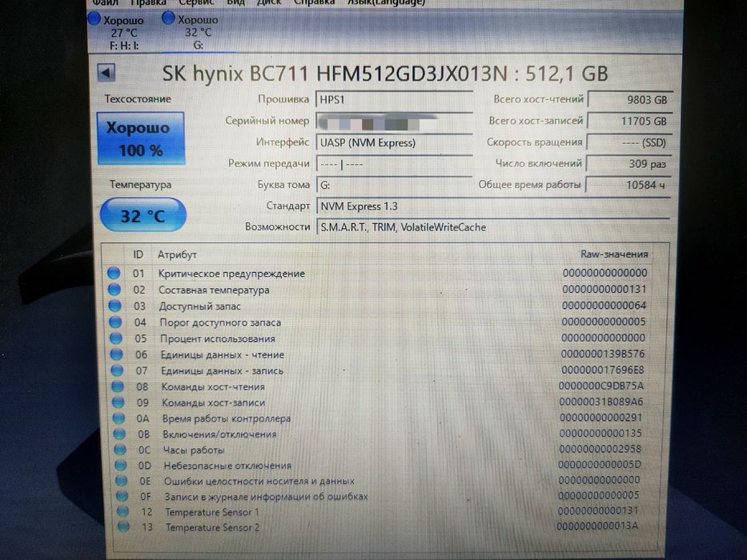
Task: Click the Интерфейс field UASP (NVM Express)
Action: pos(394,142)
